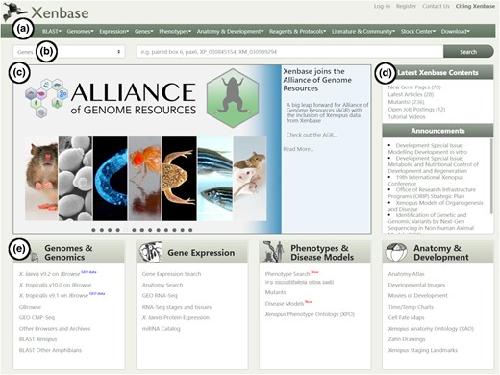Click the gene search text field
This screenshot has height=375, width=500.
(x=290, y=52)
